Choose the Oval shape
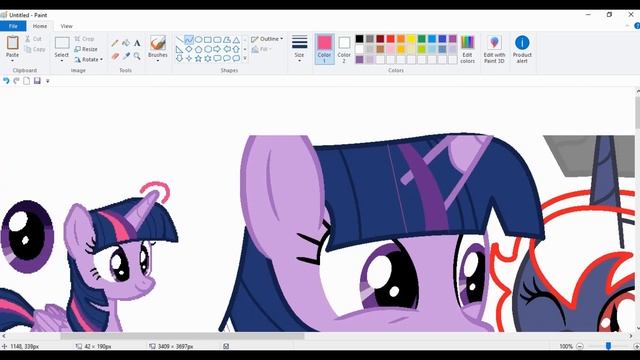This screenshot has height=360, width=640. pyautogui.click(x=198, y=40)
